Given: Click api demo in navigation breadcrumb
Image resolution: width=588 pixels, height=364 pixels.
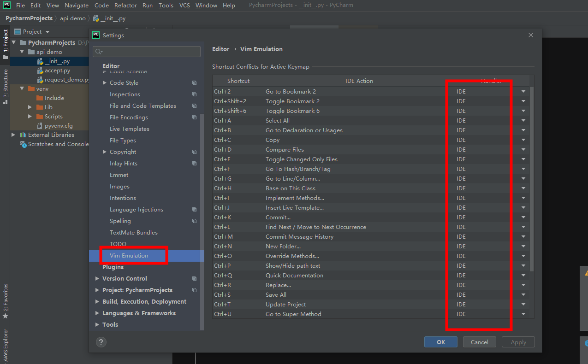Looking at the screenshot, I should click(73, 18).
